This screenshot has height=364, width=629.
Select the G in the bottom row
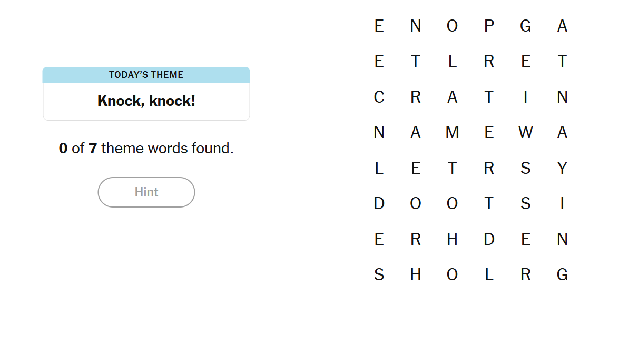coord(562,275)
